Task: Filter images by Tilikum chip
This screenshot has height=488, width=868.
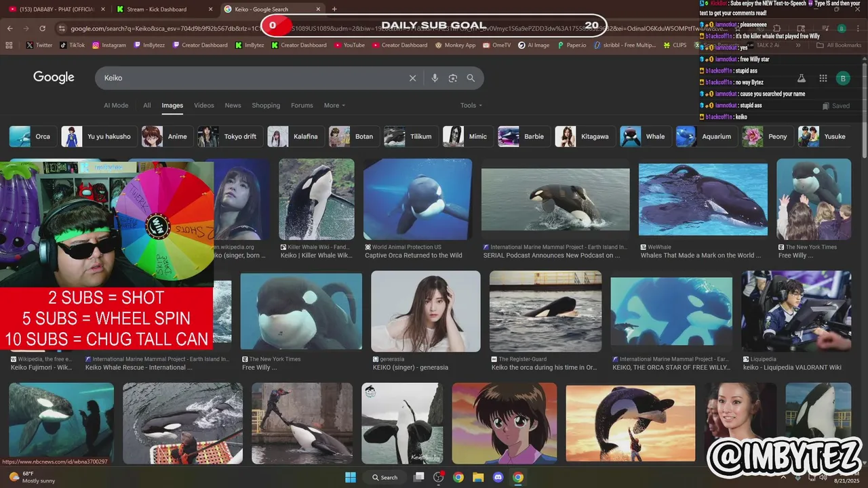Action: coord(410,136)
